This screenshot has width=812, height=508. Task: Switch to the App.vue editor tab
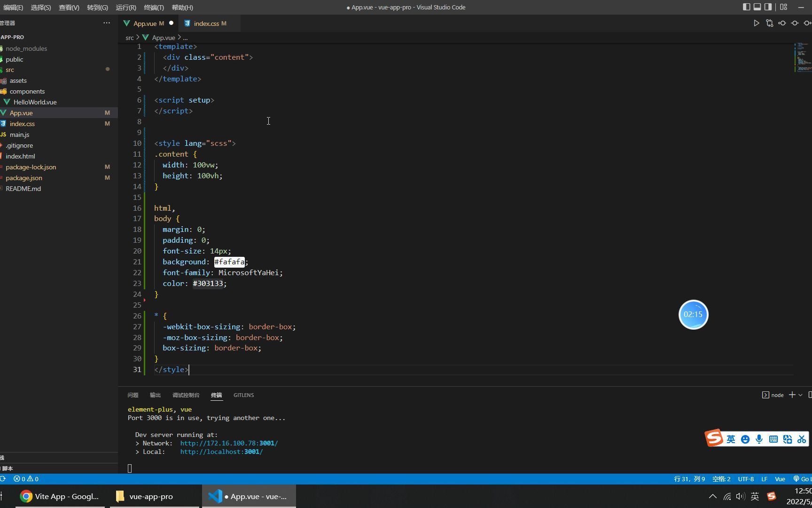pos(148,23)
